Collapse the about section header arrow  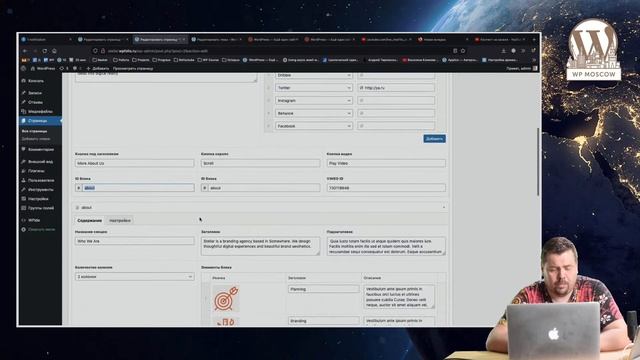coord(444,207)
